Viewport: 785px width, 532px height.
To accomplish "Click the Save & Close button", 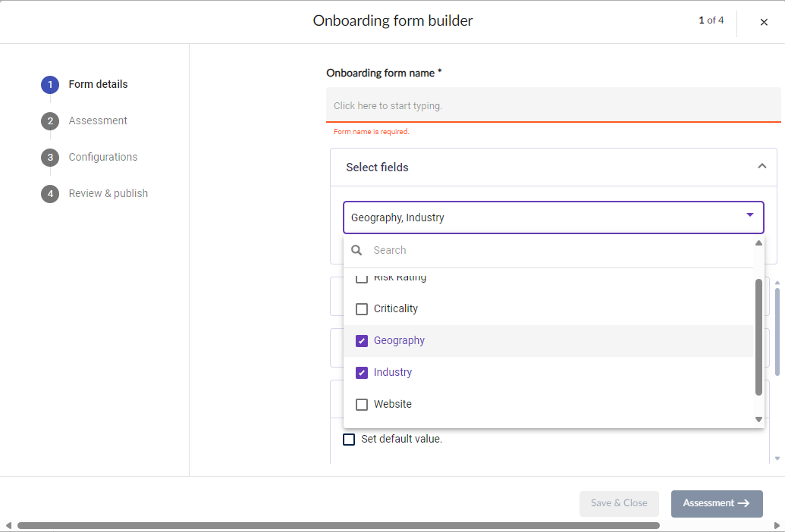I will coord(619,503).
